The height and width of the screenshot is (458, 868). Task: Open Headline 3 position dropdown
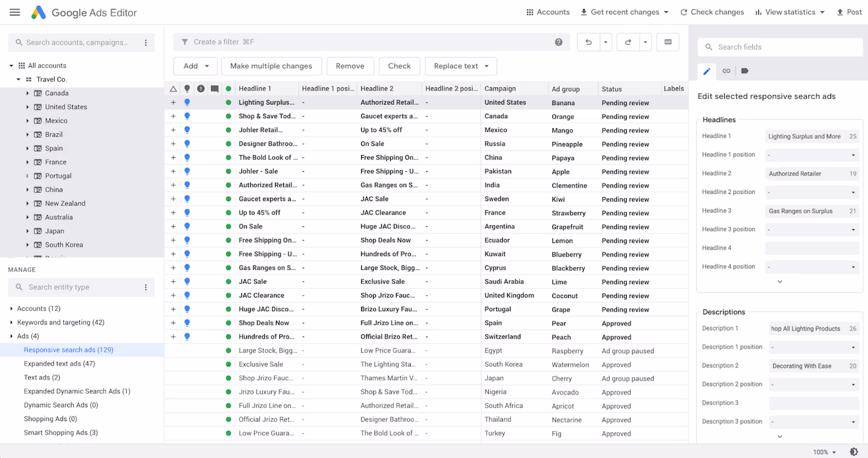[812, 230]
